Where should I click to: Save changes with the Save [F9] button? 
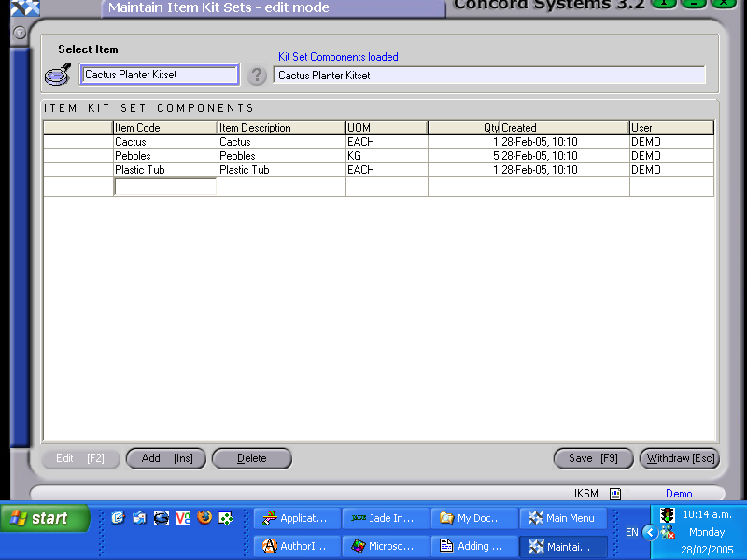593,458
